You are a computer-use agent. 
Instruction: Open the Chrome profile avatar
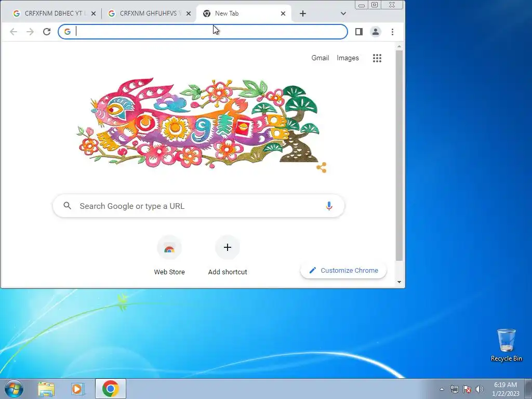(x=376, y=32)
